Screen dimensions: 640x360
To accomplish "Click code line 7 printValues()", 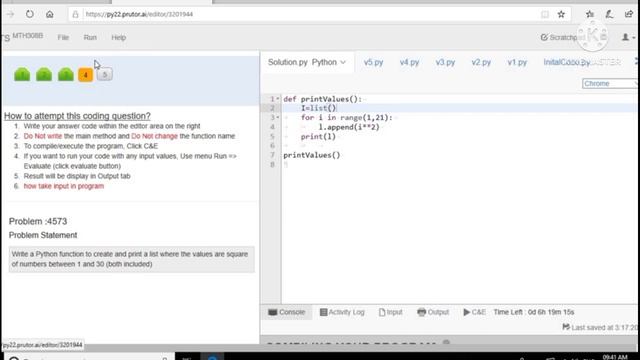I will click(x=312, y=155).
